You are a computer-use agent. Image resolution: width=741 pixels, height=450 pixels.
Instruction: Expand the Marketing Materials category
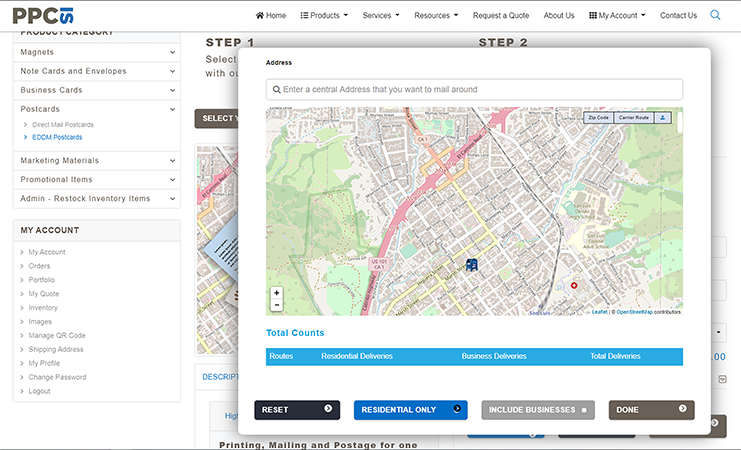pyautogui.click(x=96, y=160)
